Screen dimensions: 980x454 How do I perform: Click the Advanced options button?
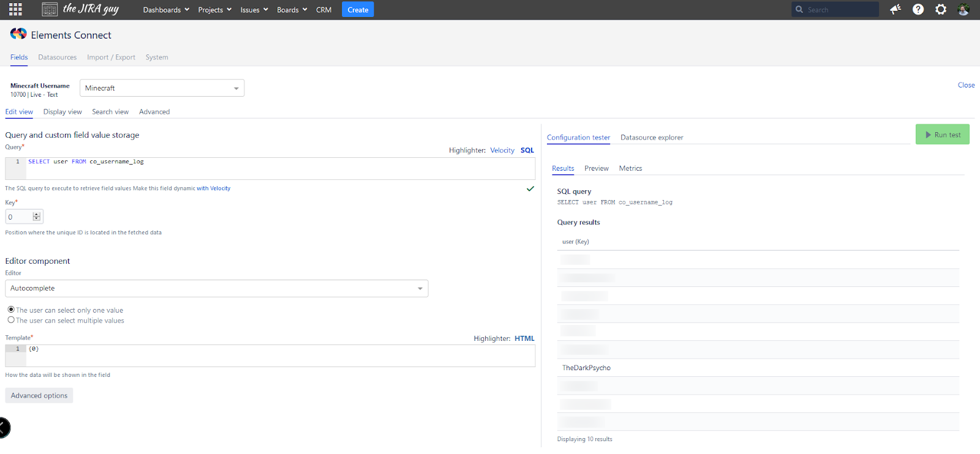coord(39,395)
